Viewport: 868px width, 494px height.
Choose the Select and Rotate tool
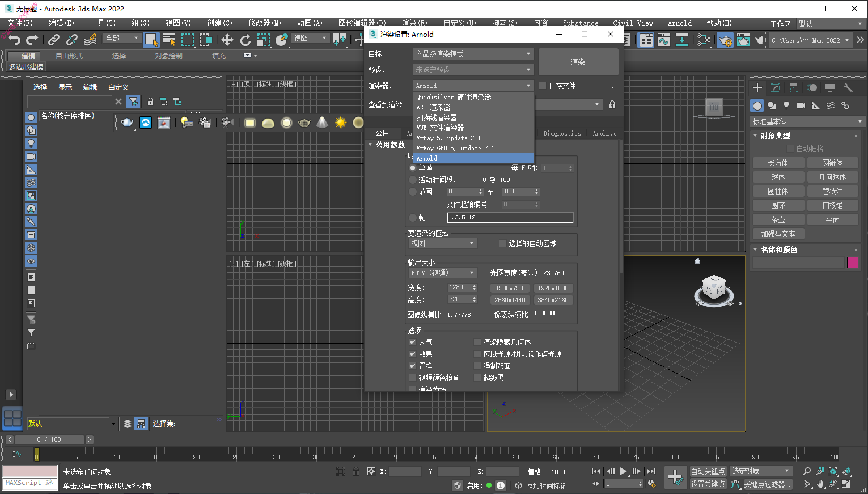[245, 40]
